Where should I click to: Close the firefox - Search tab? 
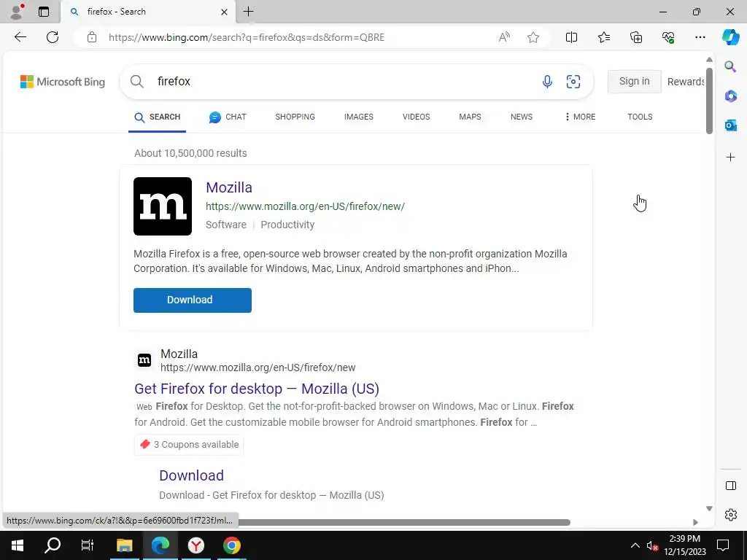coord(224,12)
